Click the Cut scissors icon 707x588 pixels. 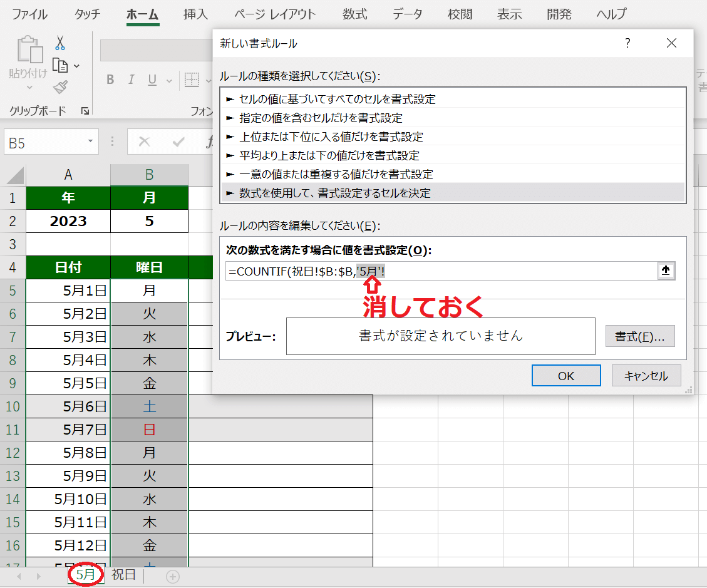pos(60,43)
